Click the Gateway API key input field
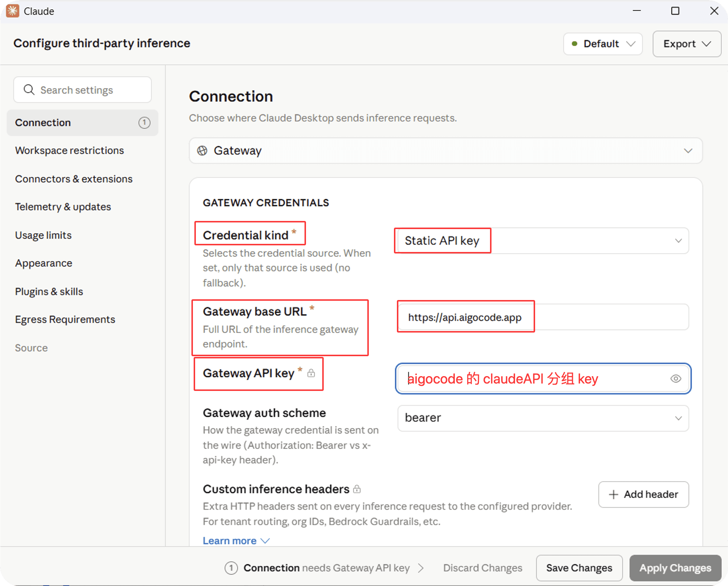The image size is (728, 586). coord(543,379)
